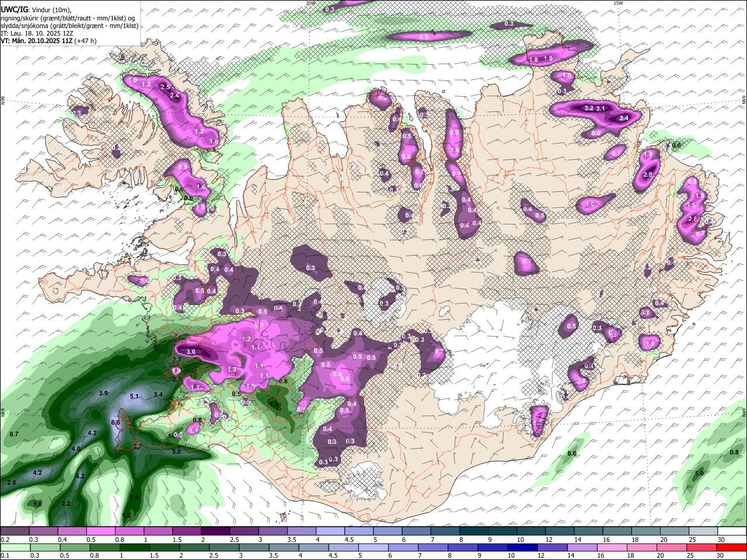The height and width of the screenshot is (560, 747).
Task: Click the 'VT: Mán. 20.10.2025 11Z' line
Action: [x=37, y=41]
